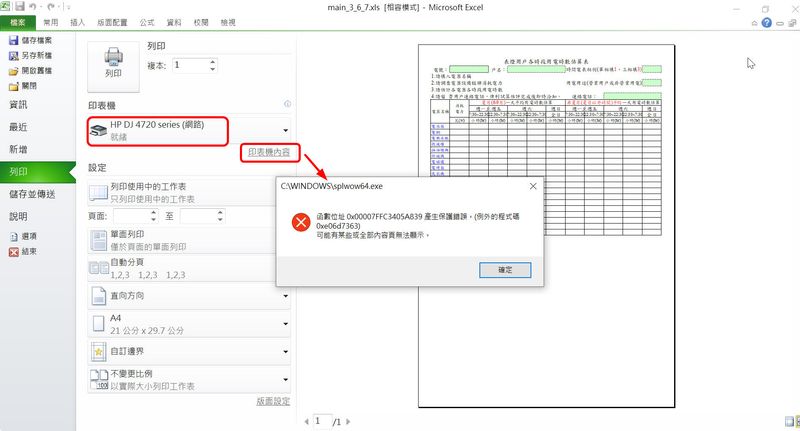800x431 pixels.
Task: Click the 關閉 close file item
Action: pyautogui.click(x=13, y=86)
